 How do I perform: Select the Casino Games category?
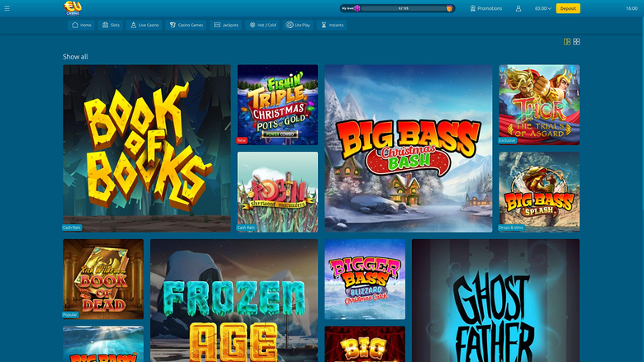point(187,25)
